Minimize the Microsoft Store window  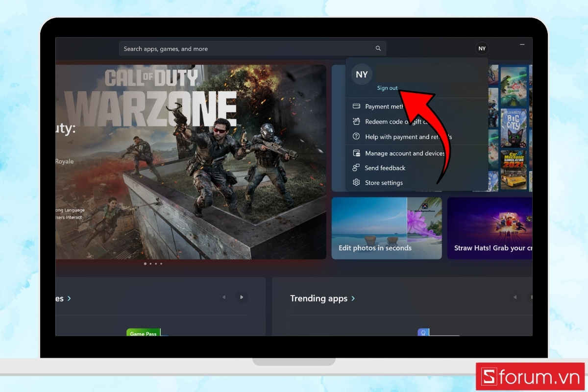[x=522, y=45]
